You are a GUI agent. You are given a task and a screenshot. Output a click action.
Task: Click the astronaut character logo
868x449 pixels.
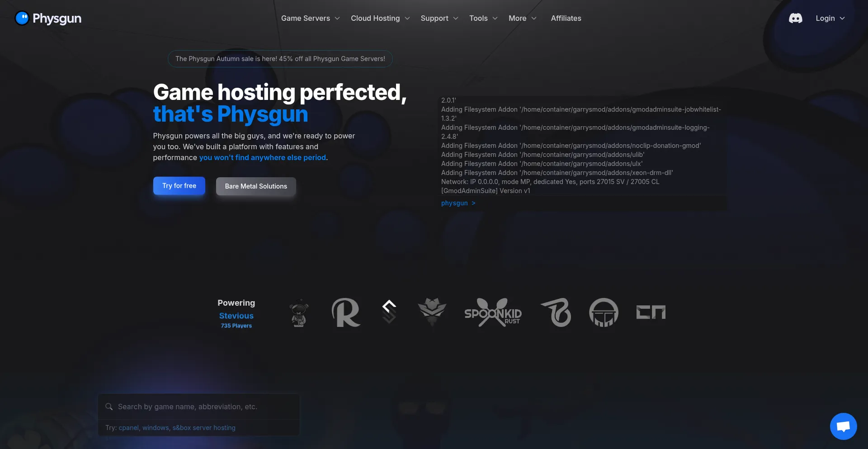coord(299,312)
